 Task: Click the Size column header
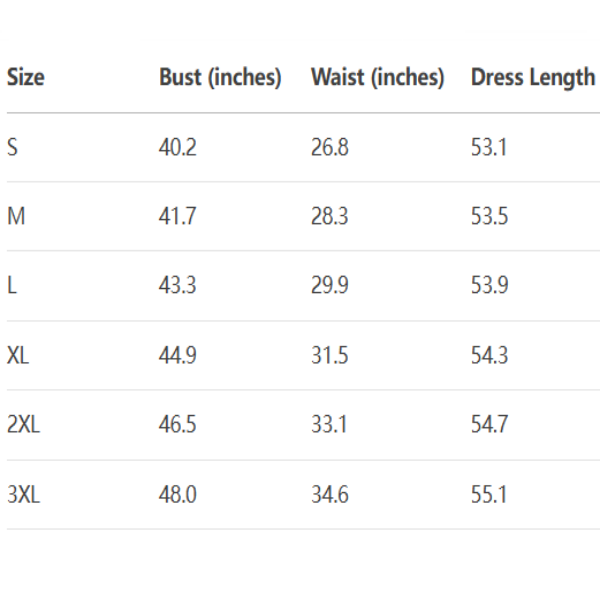pyautogui.click(x=26, y=78)
